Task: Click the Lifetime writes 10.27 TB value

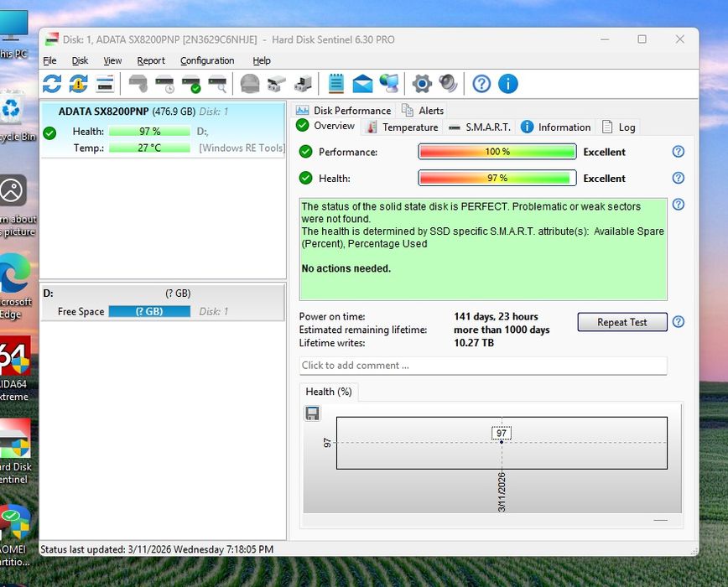Action: 474,343
